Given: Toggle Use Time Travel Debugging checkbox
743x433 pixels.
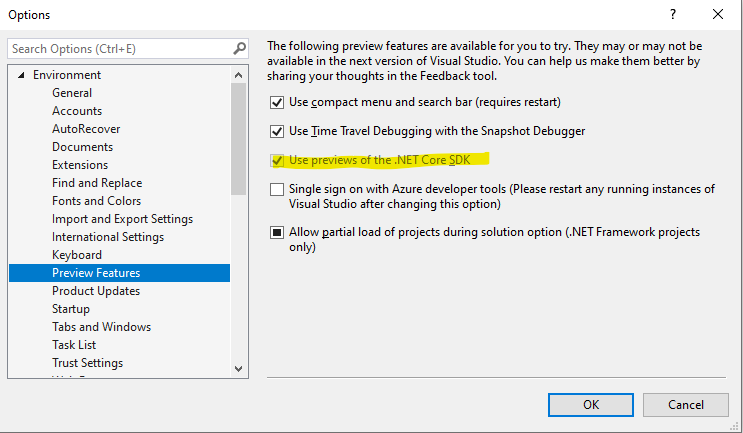Looking at the screenshot, I should (277, 131).
